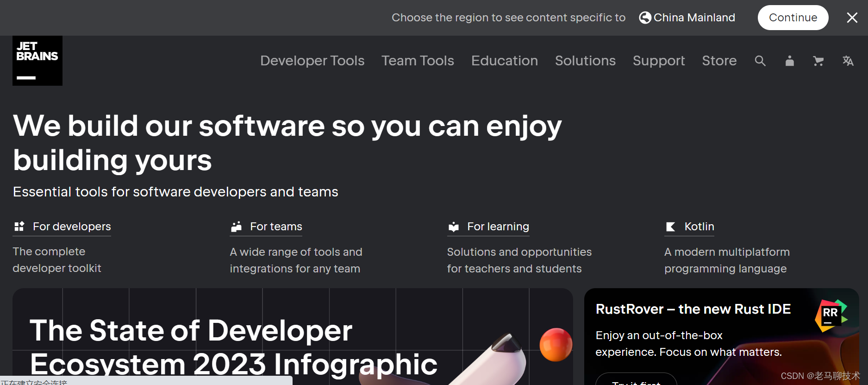Click 'A wide range of tools and integrations' text
The image size is (868, 385).
[296, 260]
